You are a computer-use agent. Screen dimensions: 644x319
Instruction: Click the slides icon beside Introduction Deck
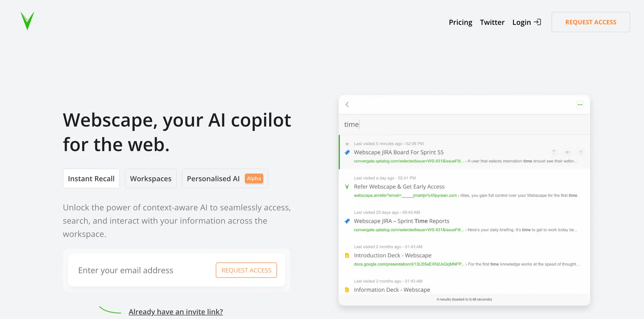click(x=347, y=256)
